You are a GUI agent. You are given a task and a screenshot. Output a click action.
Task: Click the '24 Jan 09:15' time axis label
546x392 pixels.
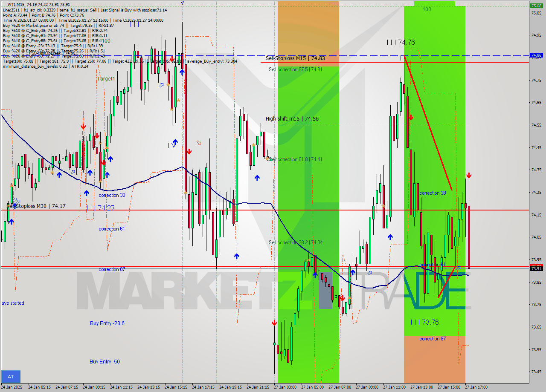pyautogui.click(x=94, y=387)
